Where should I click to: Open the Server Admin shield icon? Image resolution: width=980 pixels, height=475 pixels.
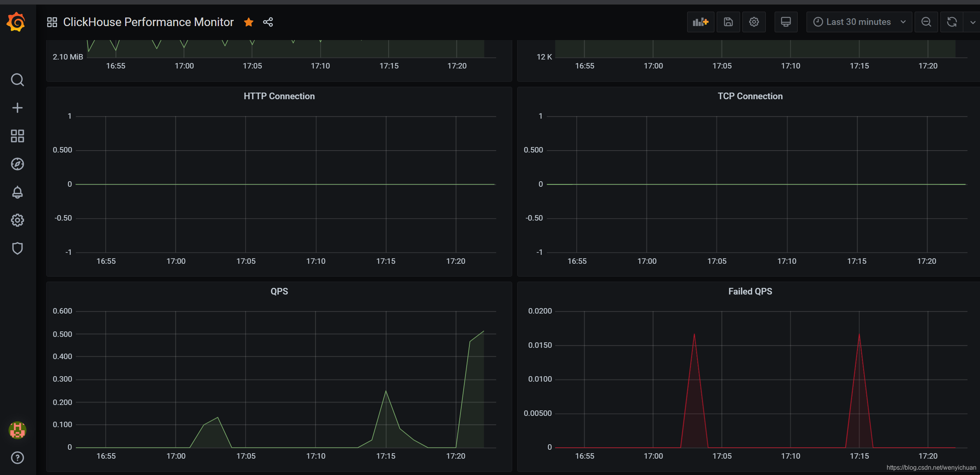point(17,248)
